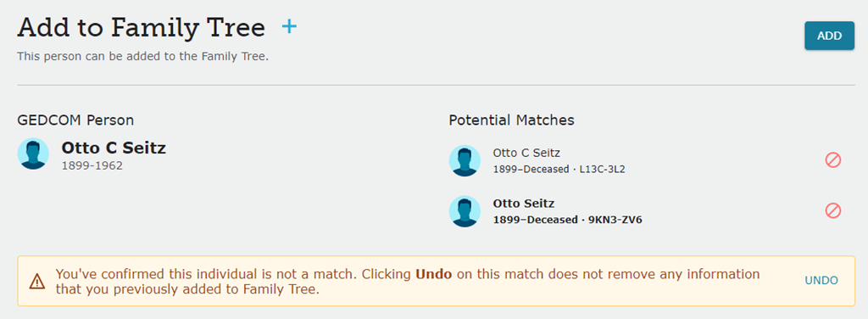Open the potential match named Otto Seitz
Image resolution: width=868 pixels, height=319 pixels.
(x=524, y=204)
